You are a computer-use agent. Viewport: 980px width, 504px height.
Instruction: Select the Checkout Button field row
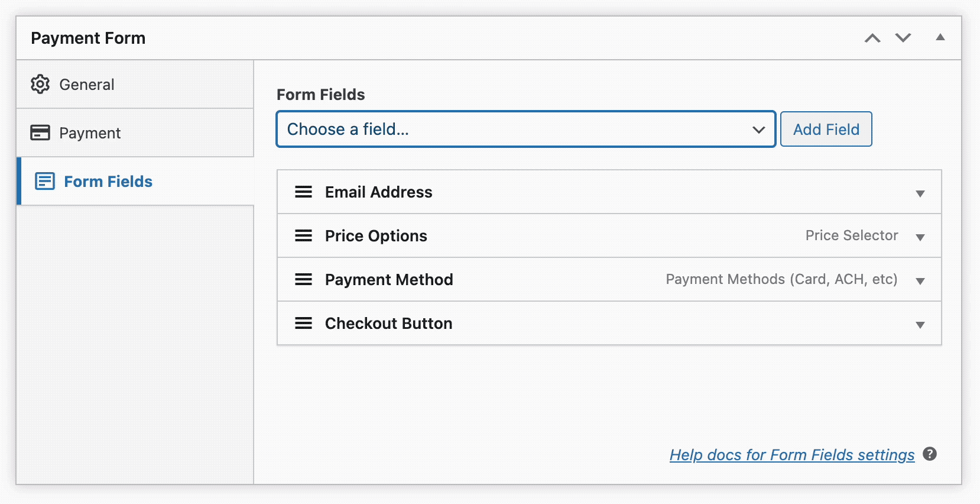[388, 323]
